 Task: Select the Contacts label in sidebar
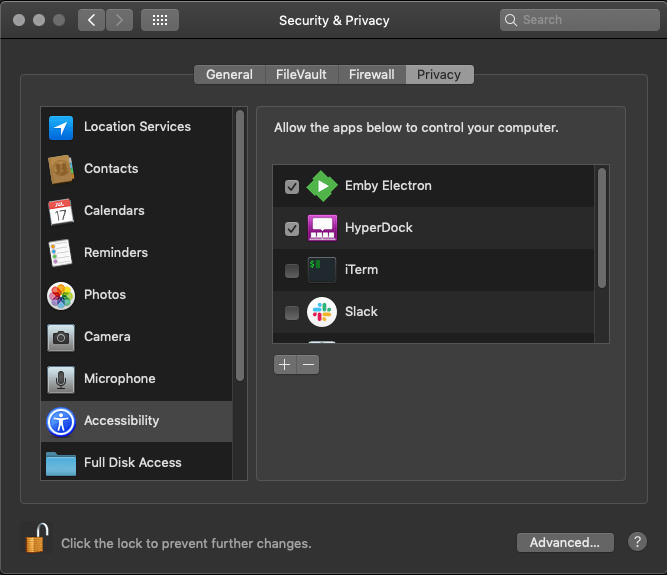tap(111, 168)
